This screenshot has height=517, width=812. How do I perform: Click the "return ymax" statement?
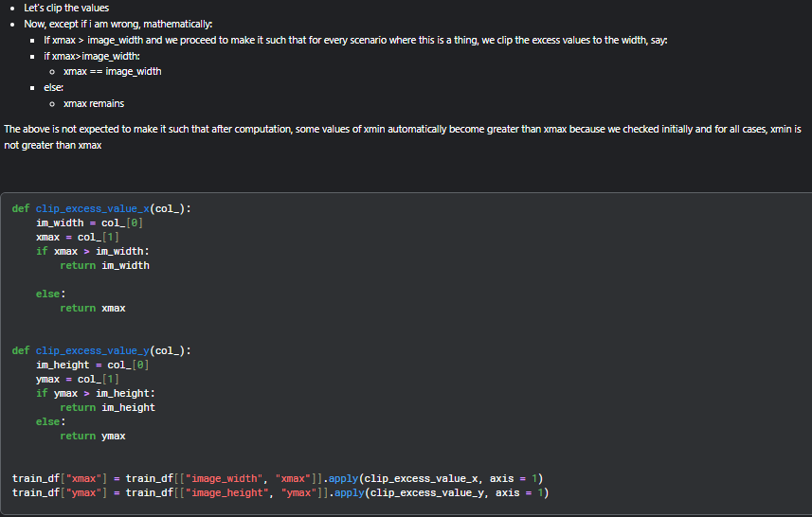click(x=93, y=436)
